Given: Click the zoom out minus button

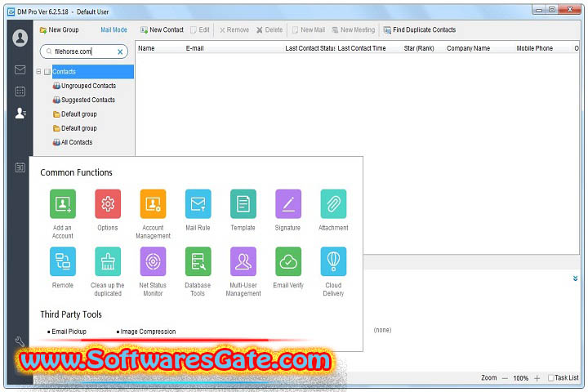Looking at the screenshot, I should tap(505, 378).
